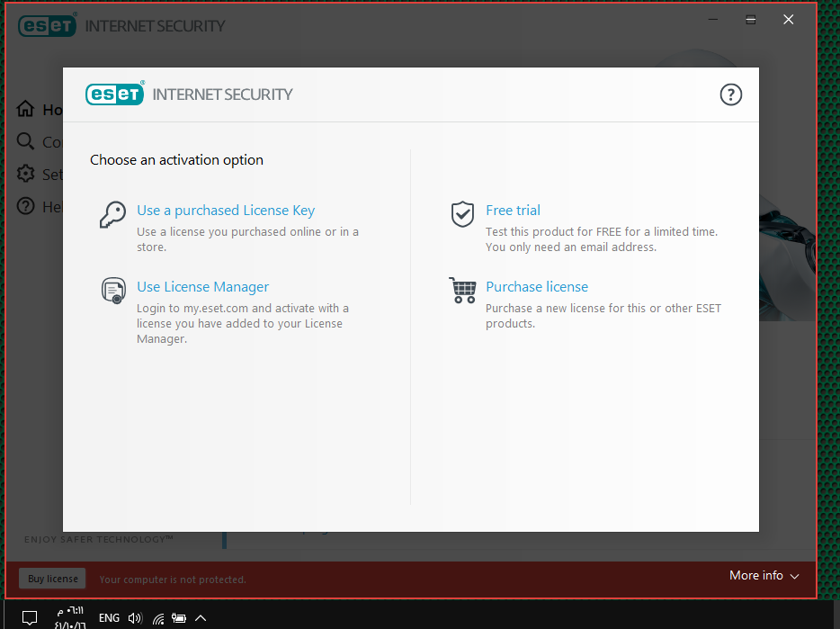Switch the ENG input language in taskbar
The width and height of the screenshot is (840, 629).
(x=110, y=617)
